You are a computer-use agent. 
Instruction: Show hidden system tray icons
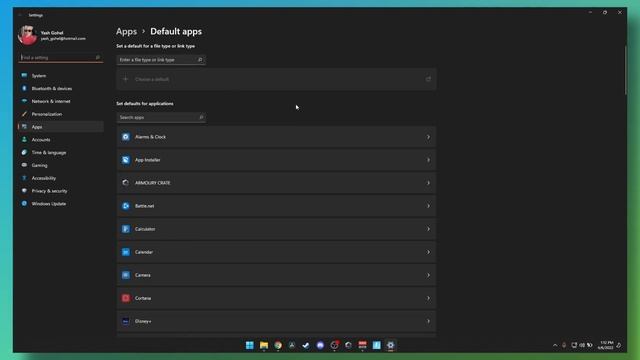555,345
